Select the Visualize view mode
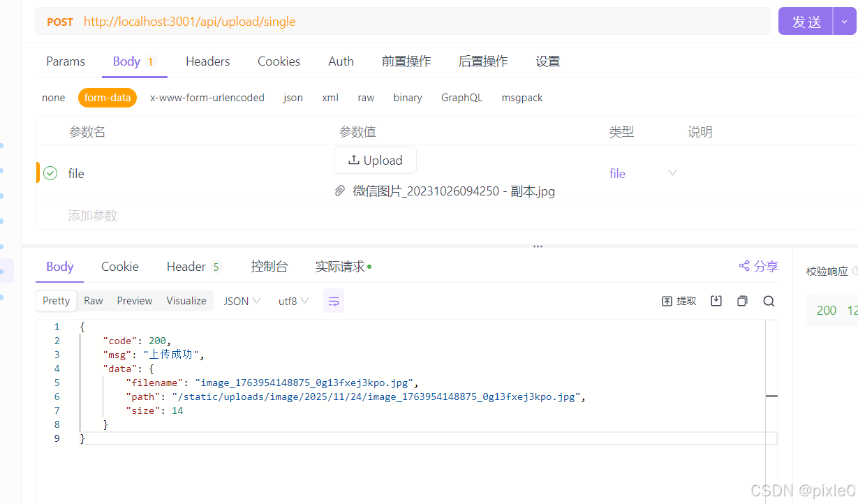The width and height of the screenshot is (858, 504). (x=186, y=301)
